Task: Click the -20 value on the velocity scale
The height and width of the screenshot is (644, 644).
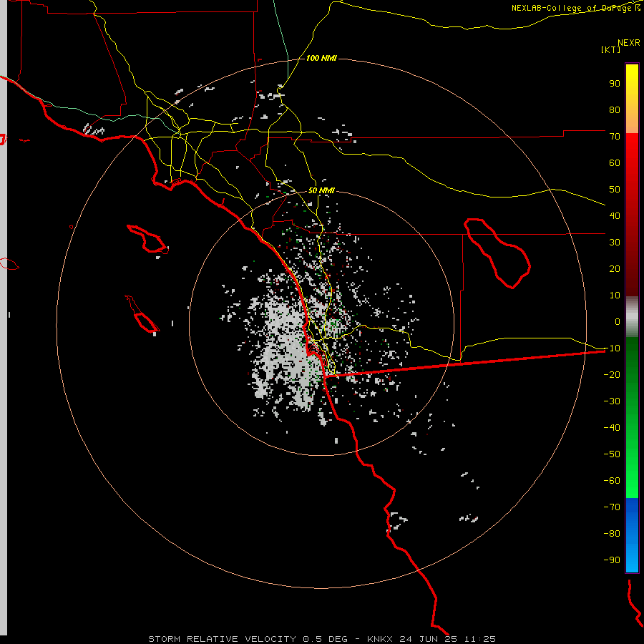Action: (x=612, y=374)
